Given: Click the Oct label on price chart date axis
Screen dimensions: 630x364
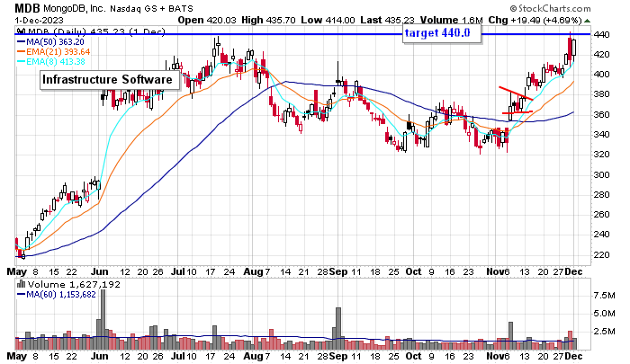Looking at the screenshot, I should point(413,271).
